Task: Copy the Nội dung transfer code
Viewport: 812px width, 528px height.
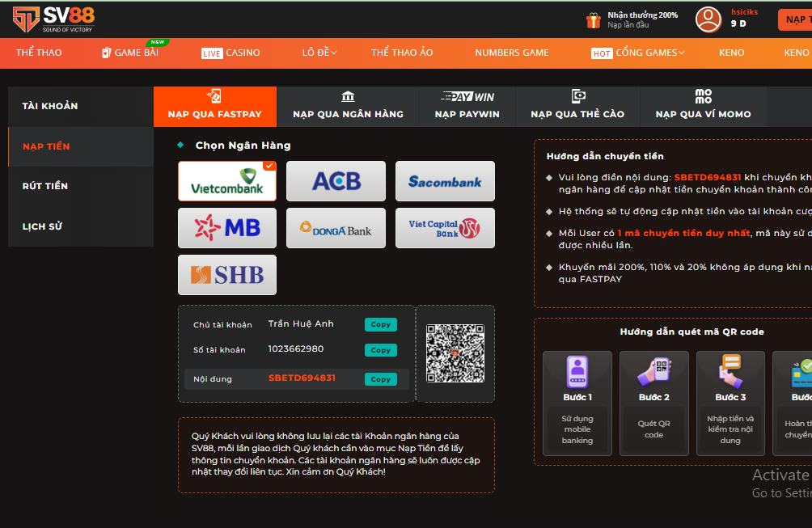Action: click(381, 379)
